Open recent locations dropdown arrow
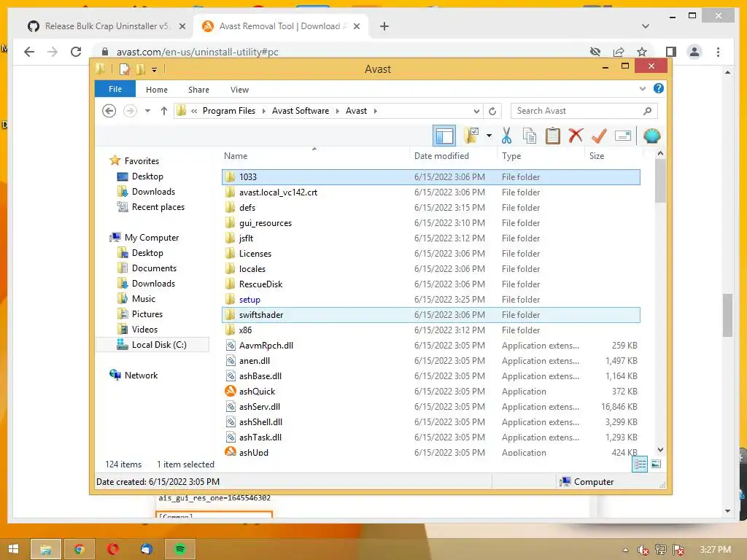This screenshot has height=560, width=747. (147, 111)
